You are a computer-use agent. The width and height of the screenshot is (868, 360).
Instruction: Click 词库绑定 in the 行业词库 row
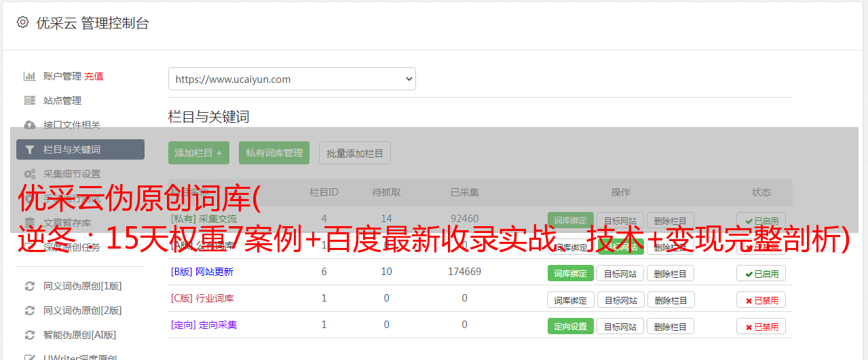(x=571, y=300)
